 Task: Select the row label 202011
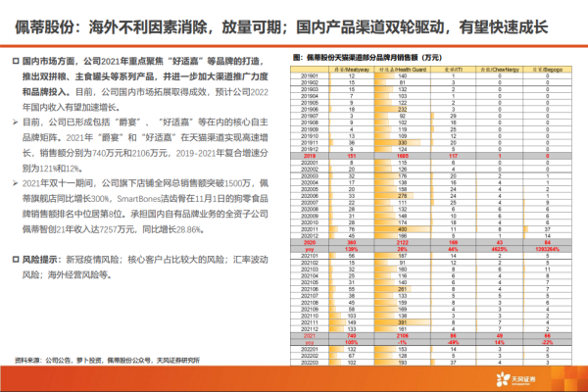[310, 229]
